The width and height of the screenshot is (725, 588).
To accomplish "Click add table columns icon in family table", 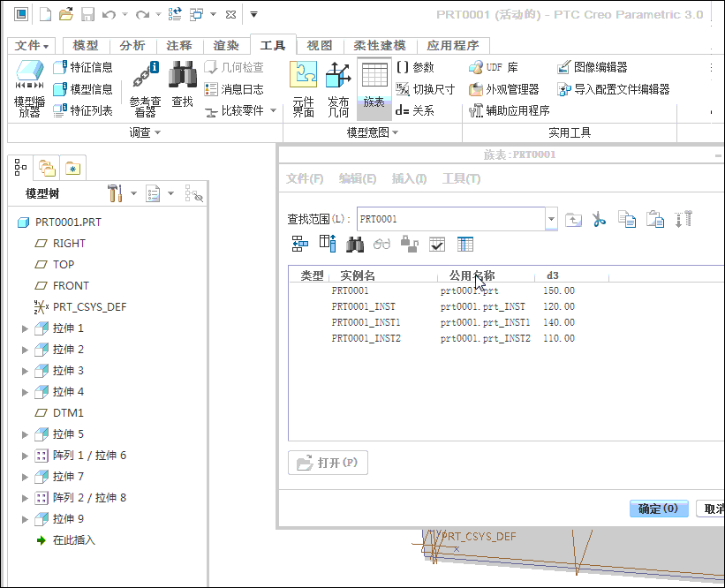I will [x=328, y=244].
